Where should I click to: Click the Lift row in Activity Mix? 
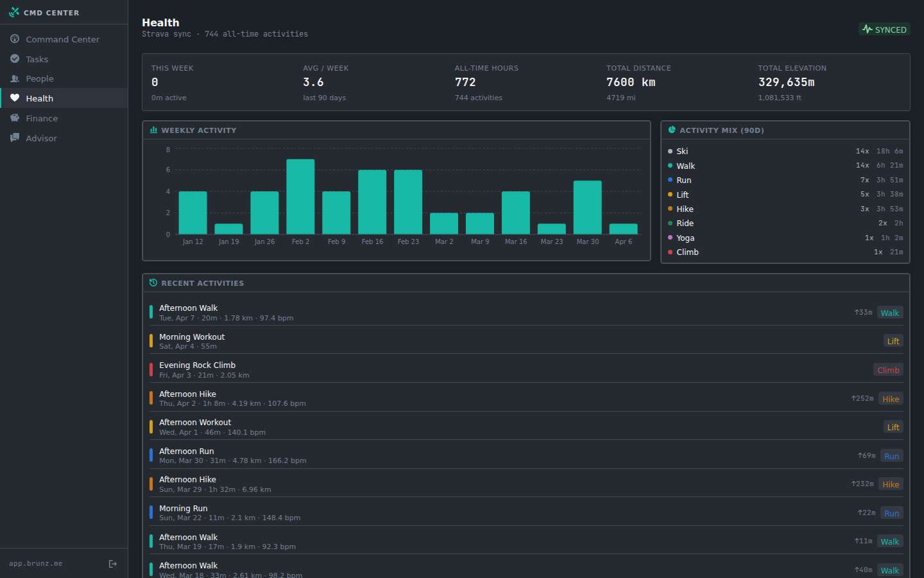coord(785,195)
